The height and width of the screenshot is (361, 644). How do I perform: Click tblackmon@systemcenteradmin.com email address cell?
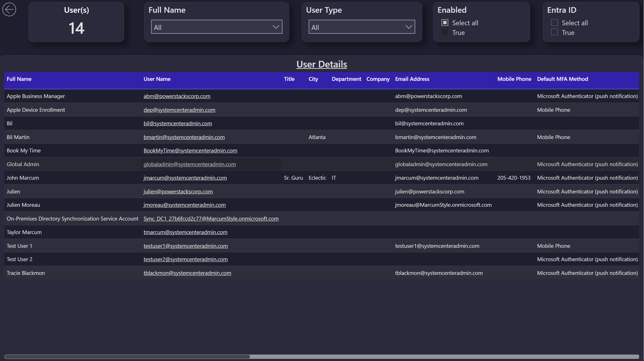tap(439, 273)
